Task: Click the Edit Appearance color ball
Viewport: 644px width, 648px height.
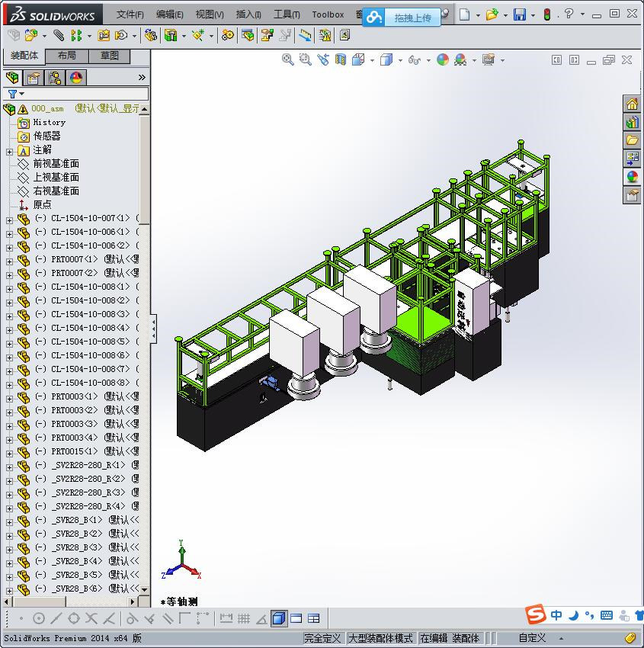Action: point(442,60)
